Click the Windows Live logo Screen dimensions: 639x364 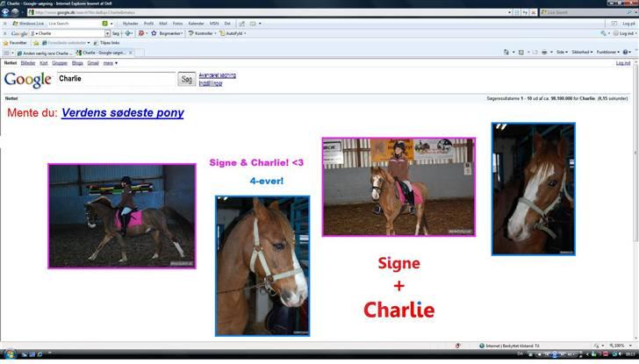(x=28, y=24)
